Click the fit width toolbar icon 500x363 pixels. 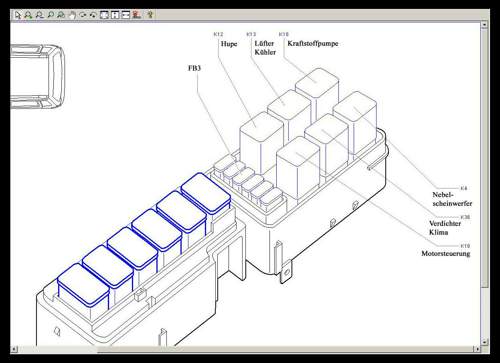(x=126, y=15)
